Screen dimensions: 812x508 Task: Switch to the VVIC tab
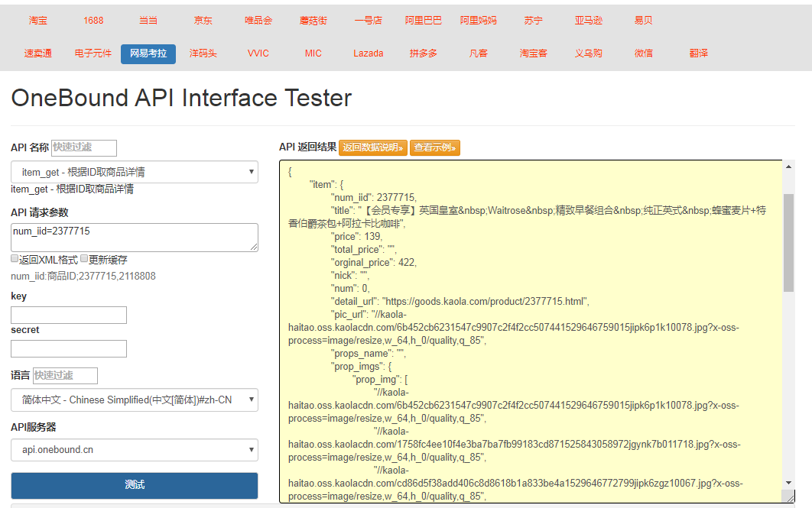258,53
